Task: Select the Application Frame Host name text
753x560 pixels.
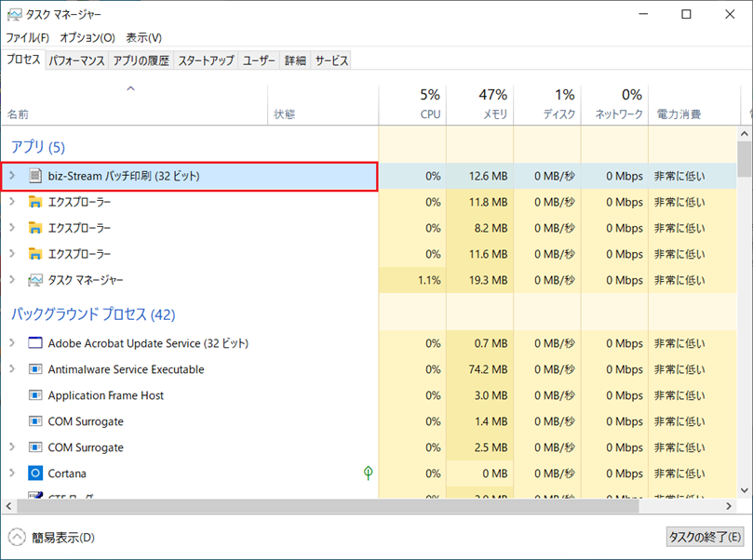Action: [106, 395]
